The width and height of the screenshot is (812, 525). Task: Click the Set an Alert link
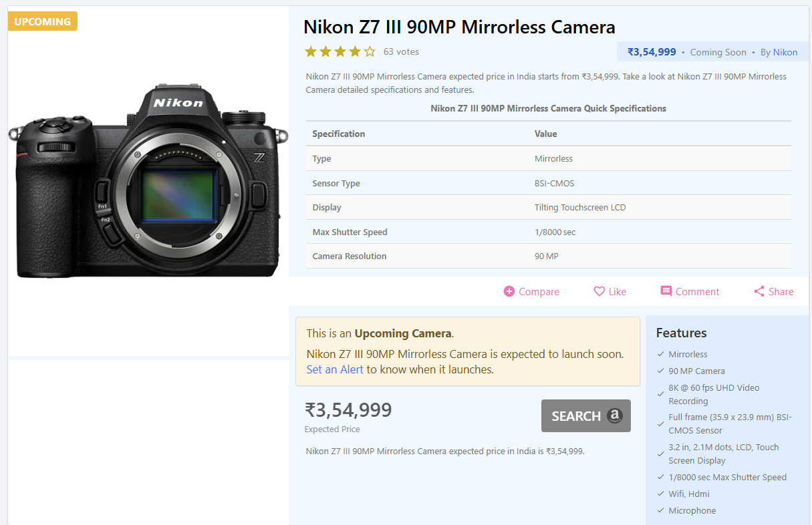pyautogui.click(x=335, y=369)
